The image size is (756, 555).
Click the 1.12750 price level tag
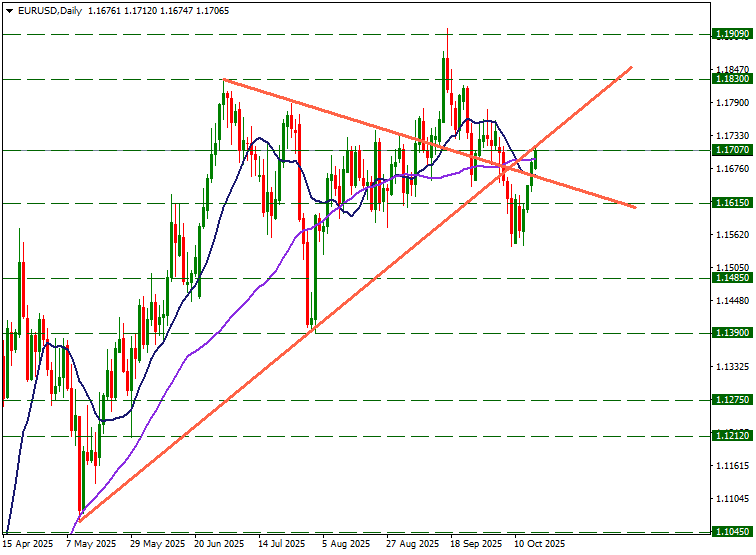(x=732, y=399)
